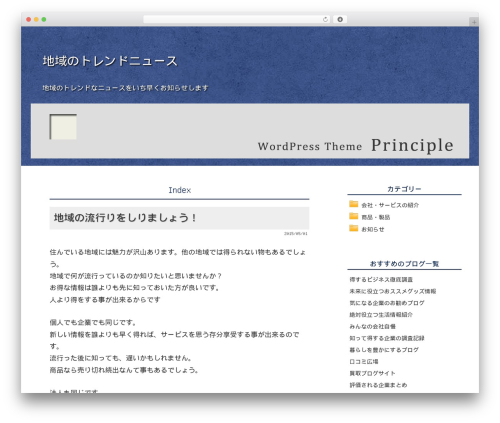Screen dimensions: 500x423
Task: Click the paragraph line starting 地域で何が流行っているのか
Action: pyautogui.click(x=136, y=276)
